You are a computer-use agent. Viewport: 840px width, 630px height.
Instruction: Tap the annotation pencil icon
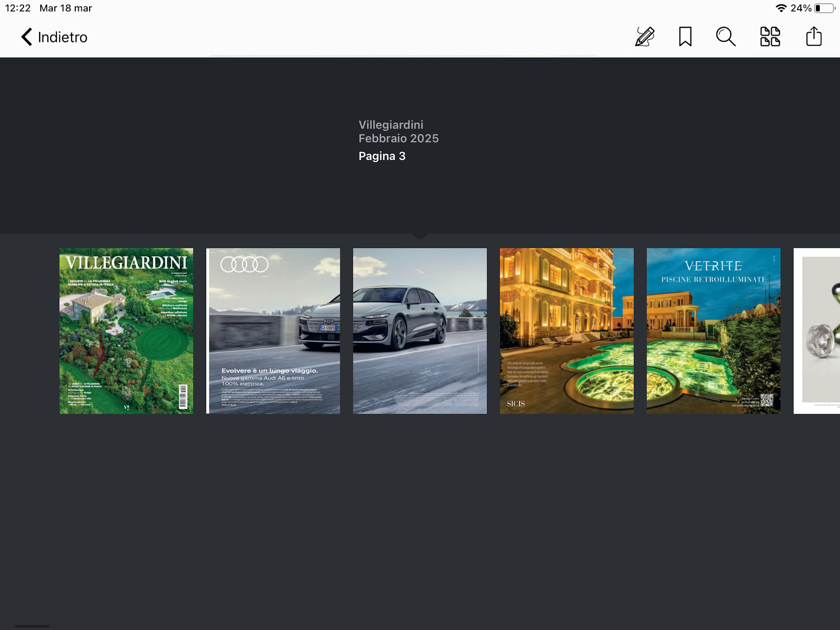[645, 37]
